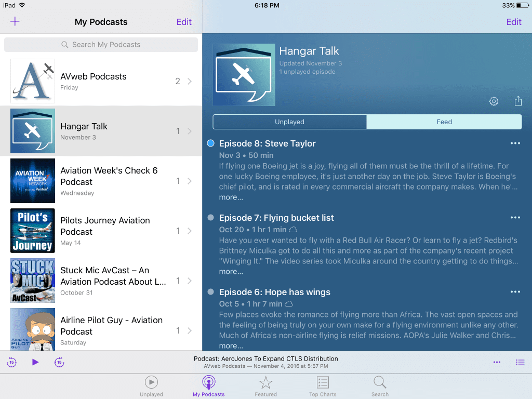Expand Episode 7 description via more
Image resolution: width=532 pixels, height=399 pixels.
tap(231, 272)
